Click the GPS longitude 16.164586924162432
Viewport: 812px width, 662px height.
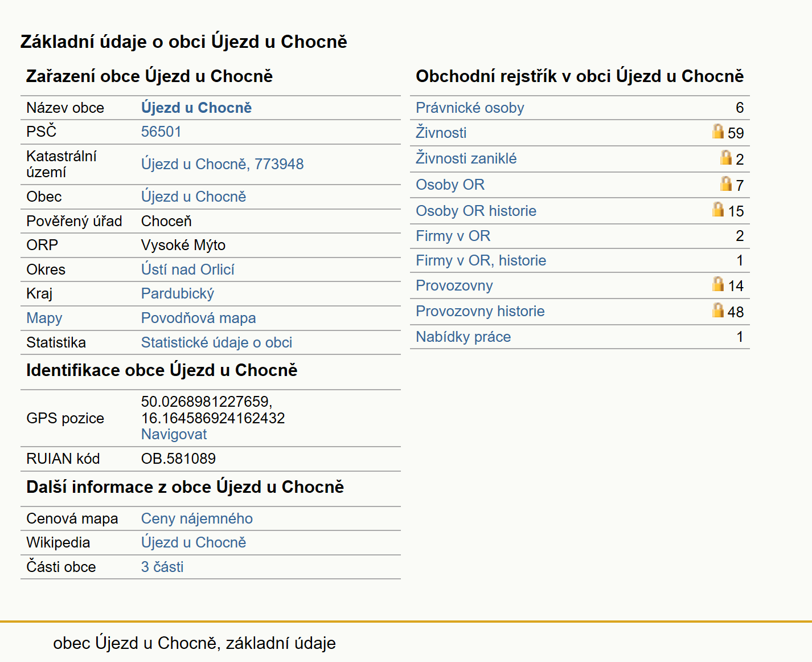(213, 418)
